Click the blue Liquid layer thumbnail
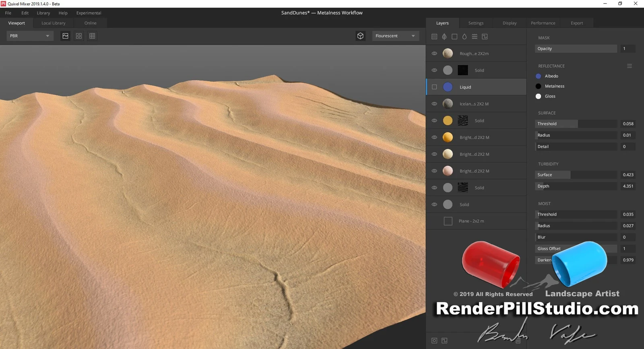 [448, 87]
